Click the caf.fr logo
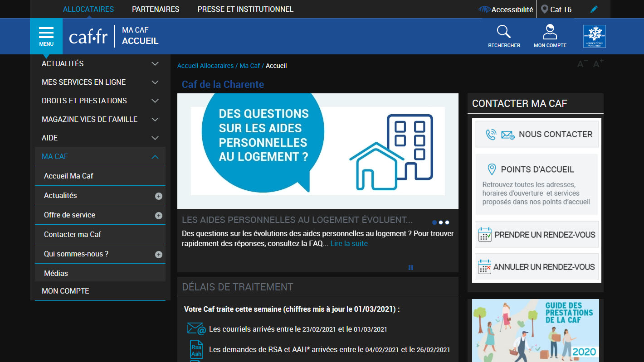Viewport: 644px width, 362px height. (88, 37)
